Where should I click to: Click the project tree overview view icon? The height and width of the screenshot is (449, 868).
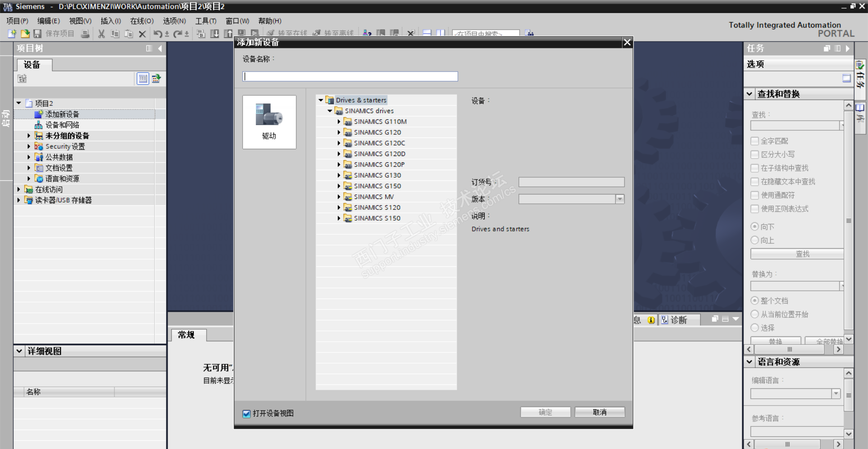[x=143, y=79]
